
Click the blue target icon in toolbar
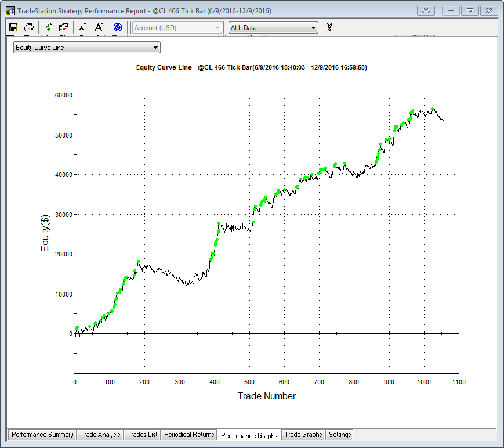(x=118, y=27)
